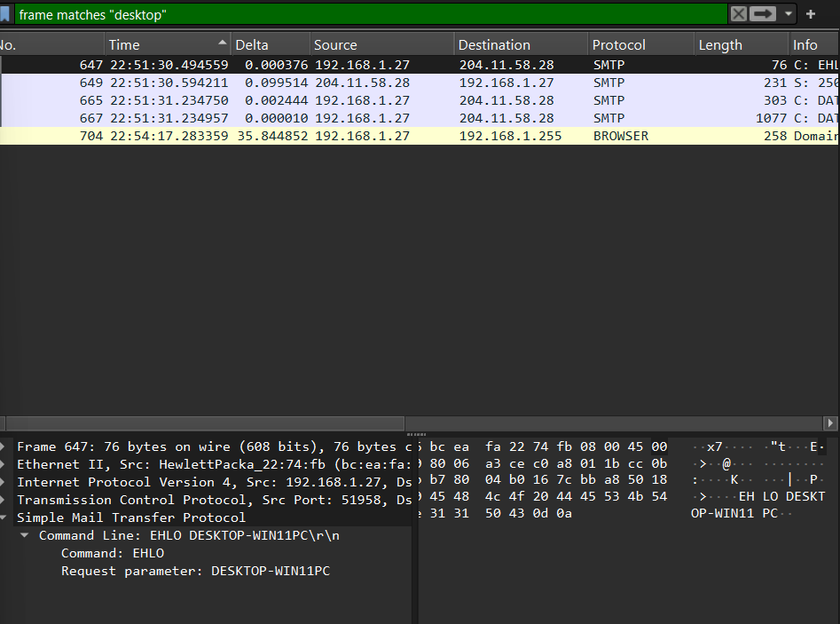
Task: Select BROWSER packet number 704
Action: [420, 136]
